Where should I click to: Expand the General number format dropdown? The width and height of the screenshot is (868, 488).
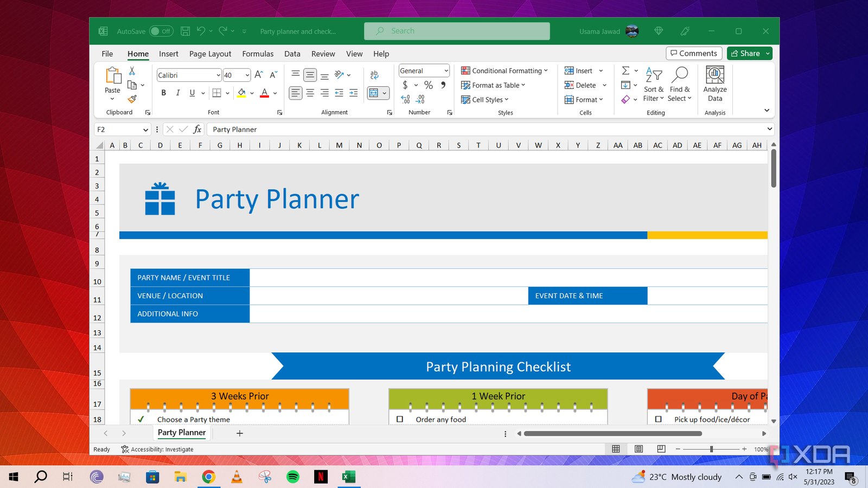[x=446, y=70]
